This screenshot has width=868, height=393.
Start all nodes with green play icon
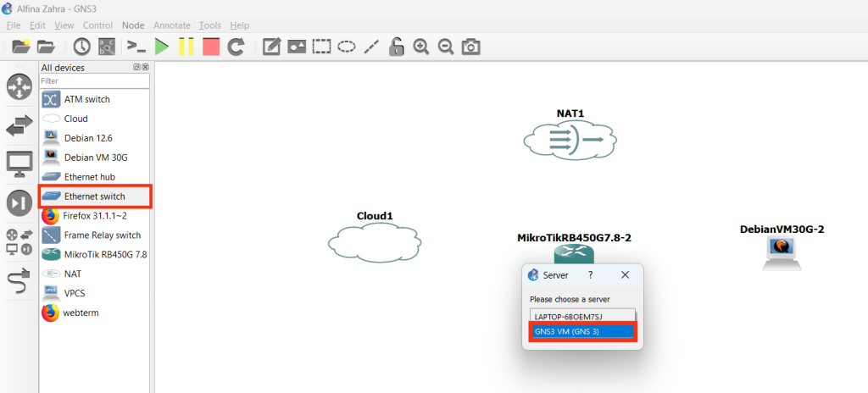[x=161, y=47]
